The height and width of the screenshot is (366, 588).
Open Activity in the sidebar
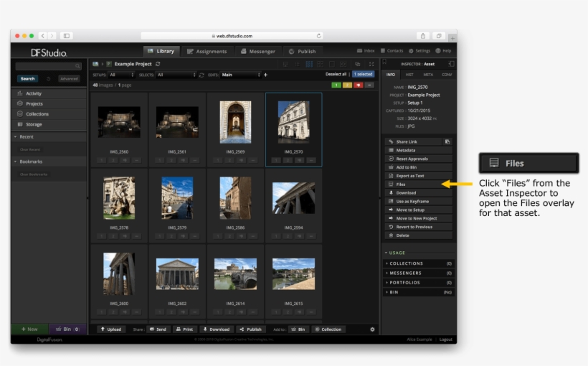click(x=49, y=93)
